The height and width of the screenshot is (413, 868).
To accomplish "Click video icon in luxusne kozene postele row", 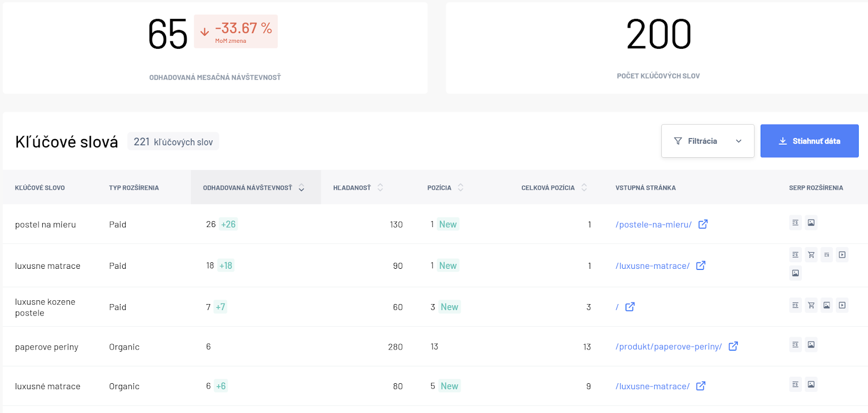I will [x=842, y=305].
